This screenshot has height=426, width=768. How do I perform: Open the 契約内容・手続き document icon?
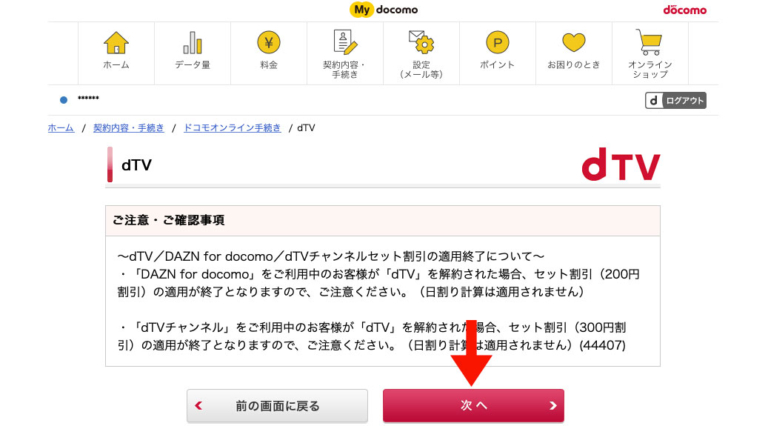point(345,42)
